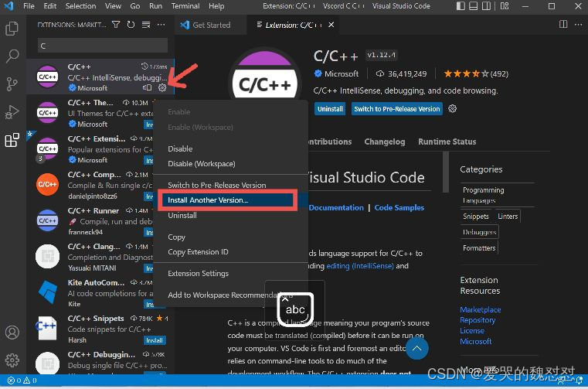Select the Linters category tag
Viewport: 588px width, 389px height.
(508, 217)
